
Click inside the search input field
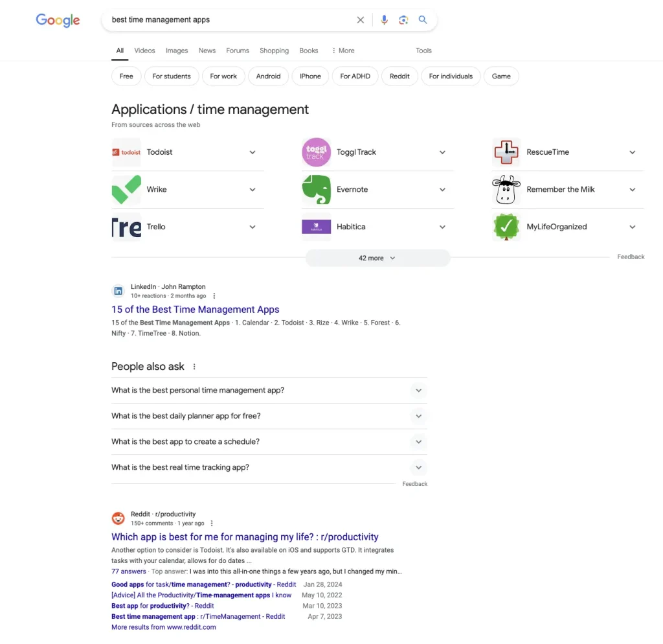pyautogui.click(x=227, y=20)
